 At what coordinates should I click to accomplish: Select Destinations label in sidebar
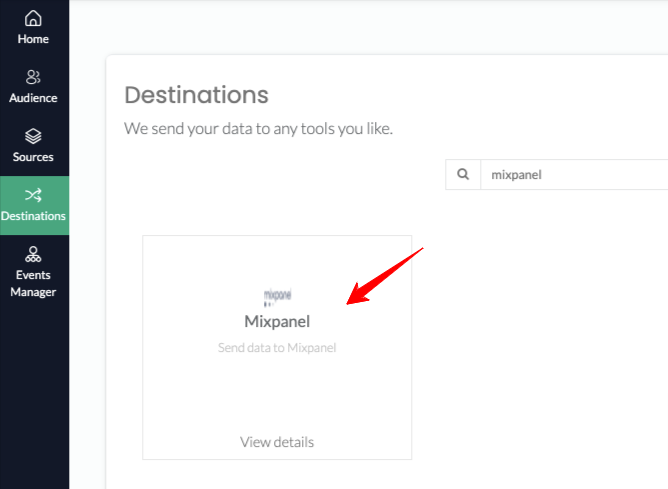click(x=33, y=216)
